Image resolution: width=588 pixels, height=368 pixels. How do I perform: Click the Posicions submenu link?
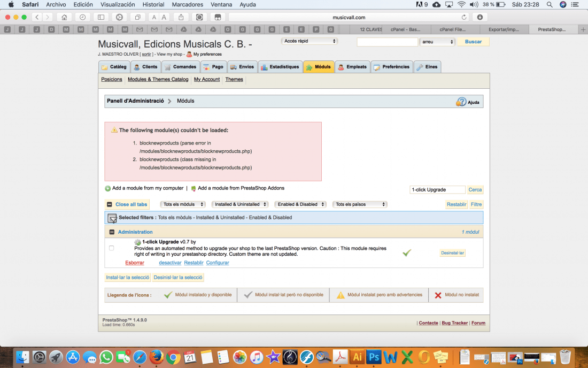[111, 79]
